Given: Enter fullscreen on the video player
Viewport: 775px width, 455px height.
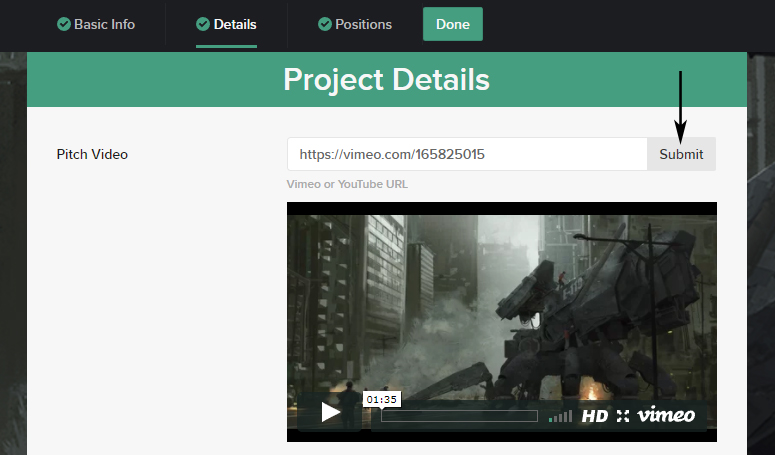Looking at the screenshot, I should click(x=623, y=416).
